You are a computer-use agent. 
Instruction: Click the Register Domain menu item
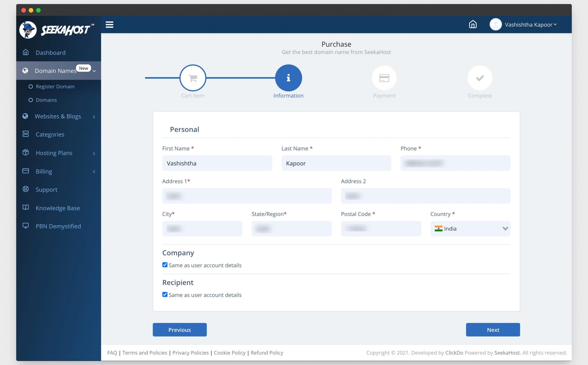55,86
